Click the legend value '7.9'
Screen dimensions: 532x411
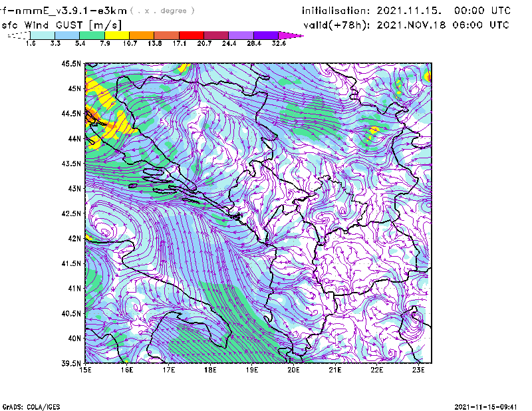pyautogui.click(x=105, y=43)
